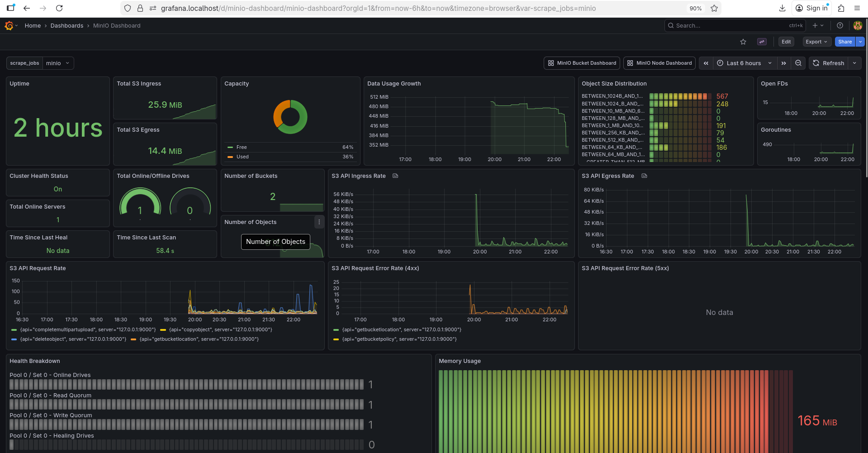The width and height of the screenshot is (868, 453).
Task: Click the Data Usage Growth panel title
Action: point(394,84)
